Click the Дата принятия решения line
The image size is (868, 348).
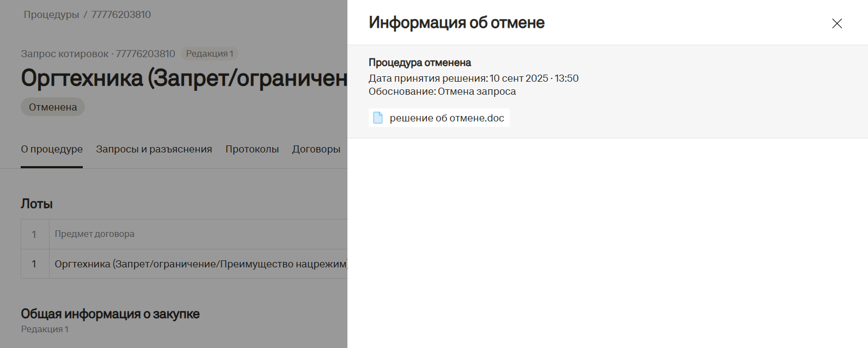pos(473,78)
